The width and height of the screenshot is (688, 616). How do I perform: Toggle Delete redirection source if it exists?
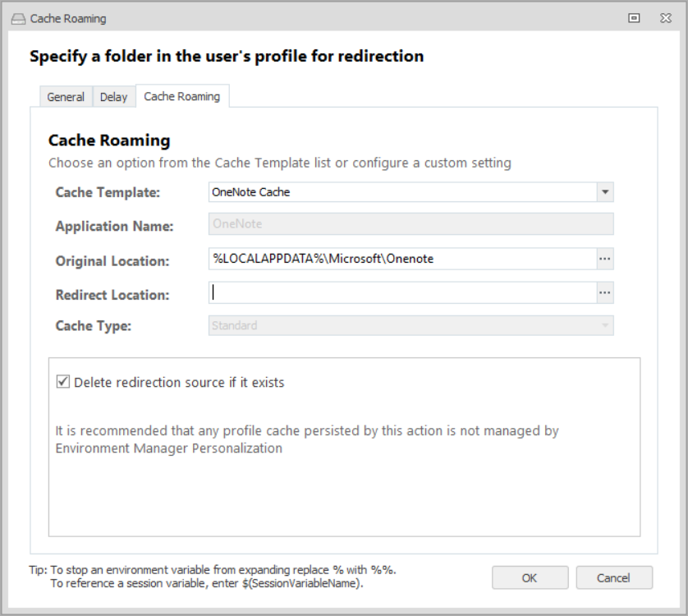click(x=62, y=382)
